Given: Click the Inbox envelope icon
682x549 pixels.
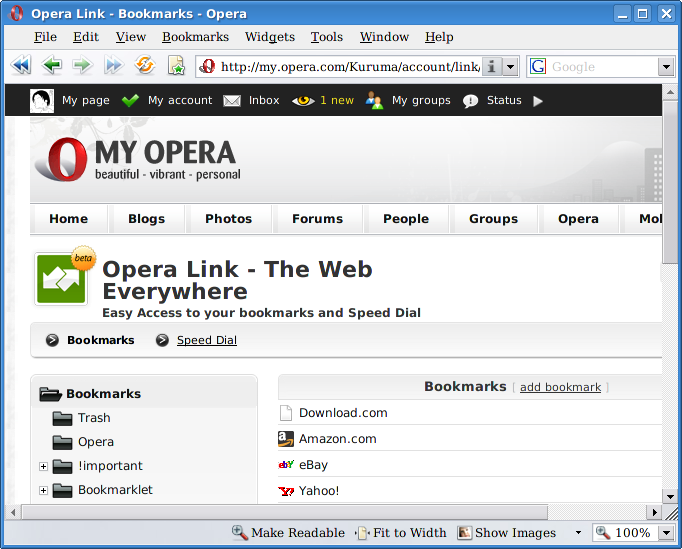Looking at the screenshot, I should tap(232, 101).
